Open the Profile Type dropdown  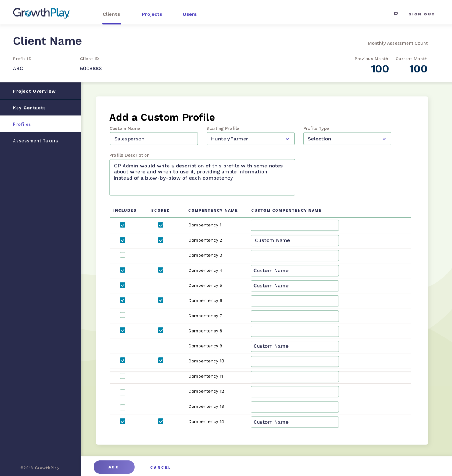[x=347, y=139]
